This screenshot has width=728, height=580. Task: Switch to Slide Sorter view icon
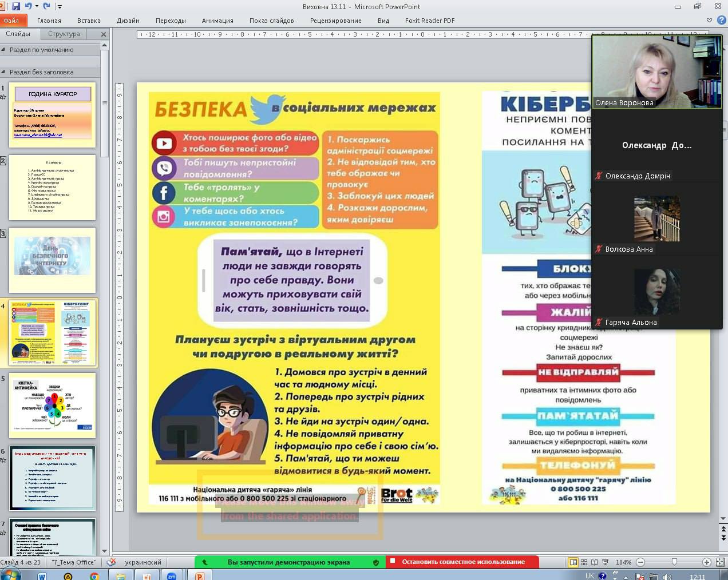pyautogui.click(x=584, y=562)
